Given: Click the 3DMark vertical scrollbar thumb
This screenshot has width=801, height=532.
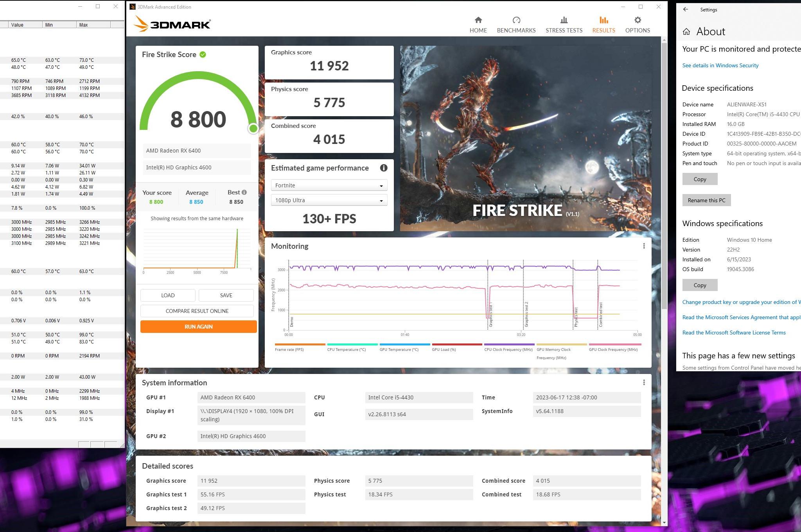Looking at the screenshot, I should coord(664,175).
